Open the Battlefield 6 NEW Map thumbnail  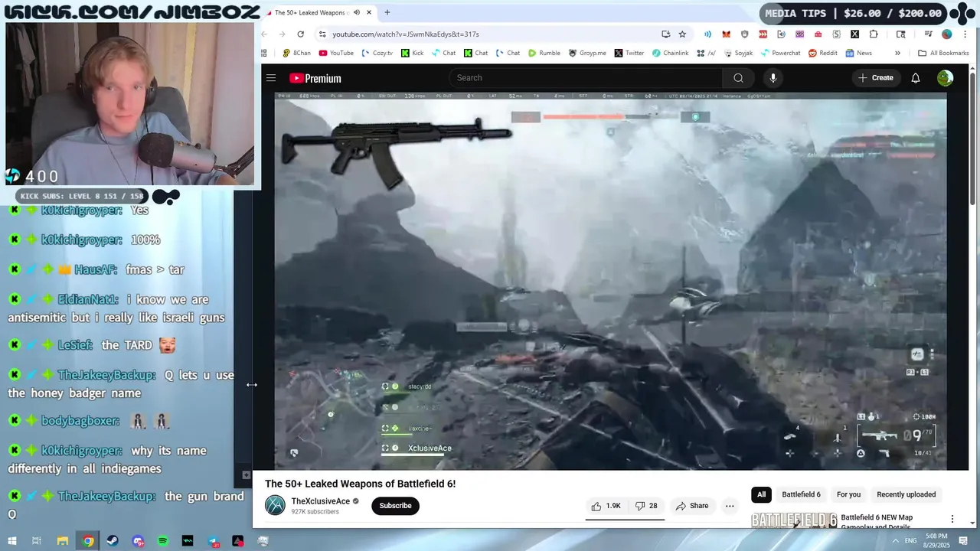coord(794,520)
